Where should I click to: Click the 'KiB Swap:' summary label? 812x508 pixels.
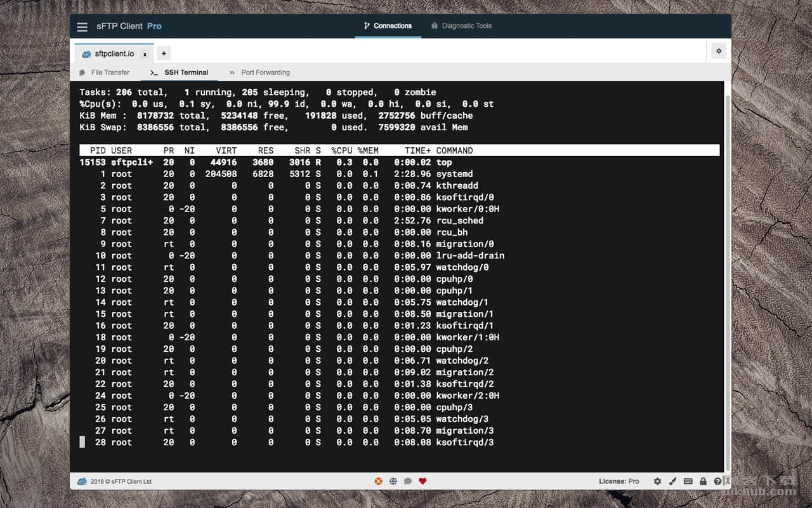[x=103, y=127]
